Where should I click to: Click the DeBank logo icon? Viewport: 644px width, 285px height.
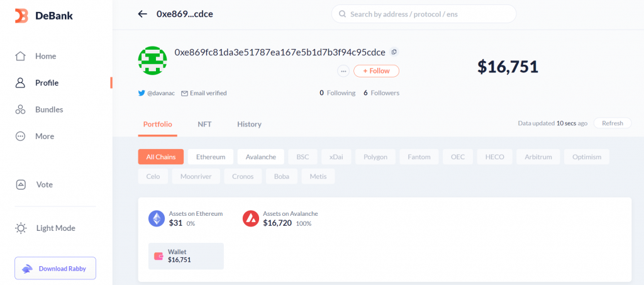pyautogui.click(x=21, y=16)
